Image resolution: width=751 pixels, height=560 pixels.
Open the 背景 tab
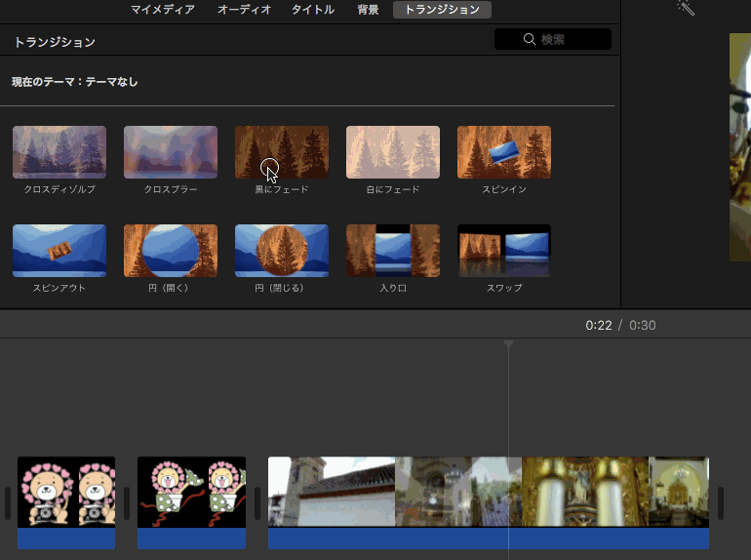tap(368, 10)
